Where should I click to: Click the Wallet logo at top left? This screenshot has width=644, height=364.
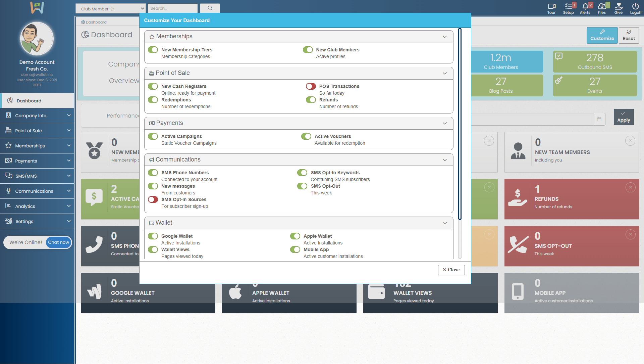point(37,8)
